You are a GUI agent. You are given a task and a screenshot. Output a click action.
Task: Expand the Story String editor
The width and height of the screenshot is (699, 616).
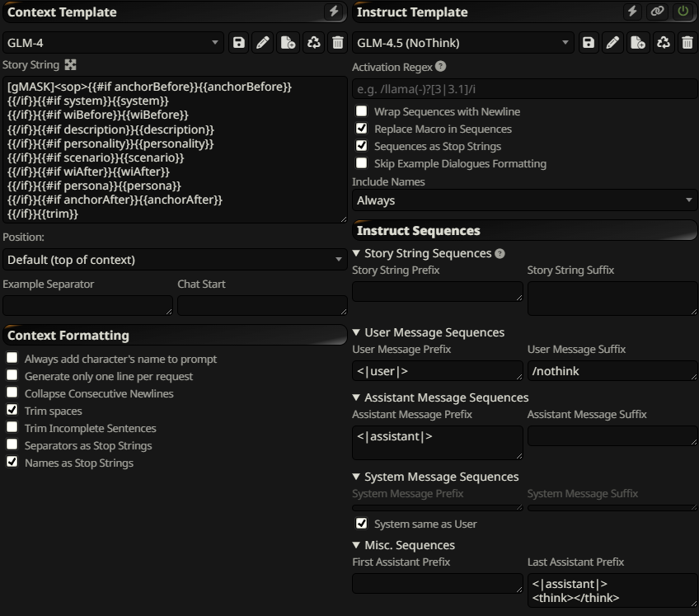click(71, 65)
